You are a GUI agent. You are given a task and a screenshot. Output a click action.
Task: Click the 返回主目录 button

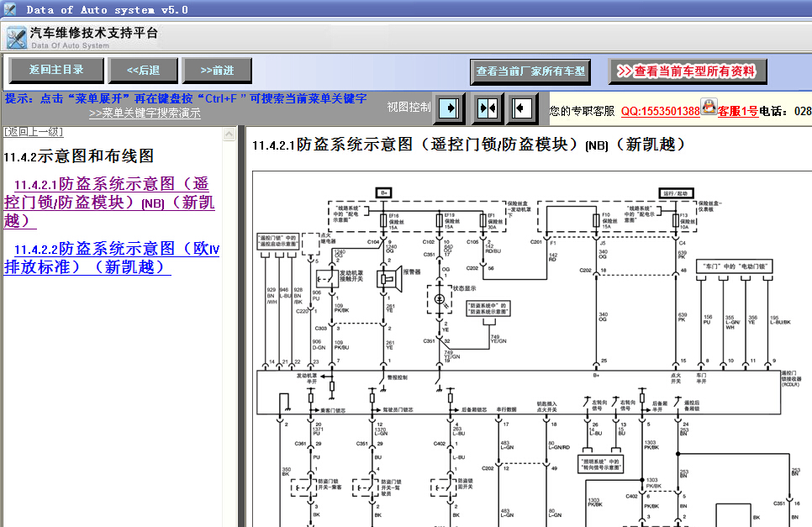click(56, 70)
